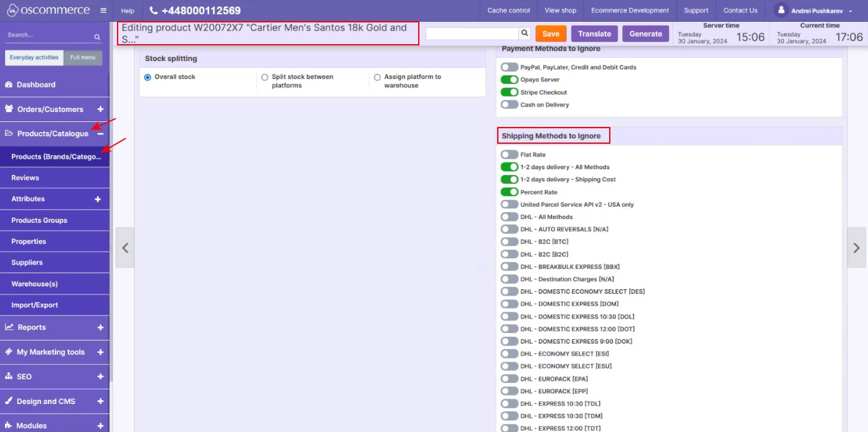Enable DHL - B2C [BTC] toggle
868x432 pixels.
(509, 242)
